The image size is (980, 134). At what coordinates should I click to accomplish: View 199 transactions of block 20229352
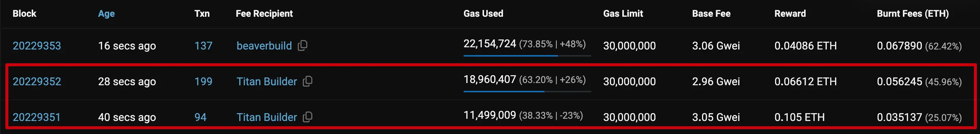pyautogui.click(x=203, y=81)
